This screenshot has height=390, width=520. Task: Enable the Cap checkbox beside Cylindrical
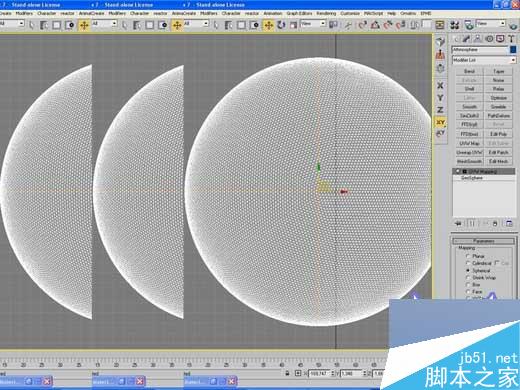click(x=498, y=263)
